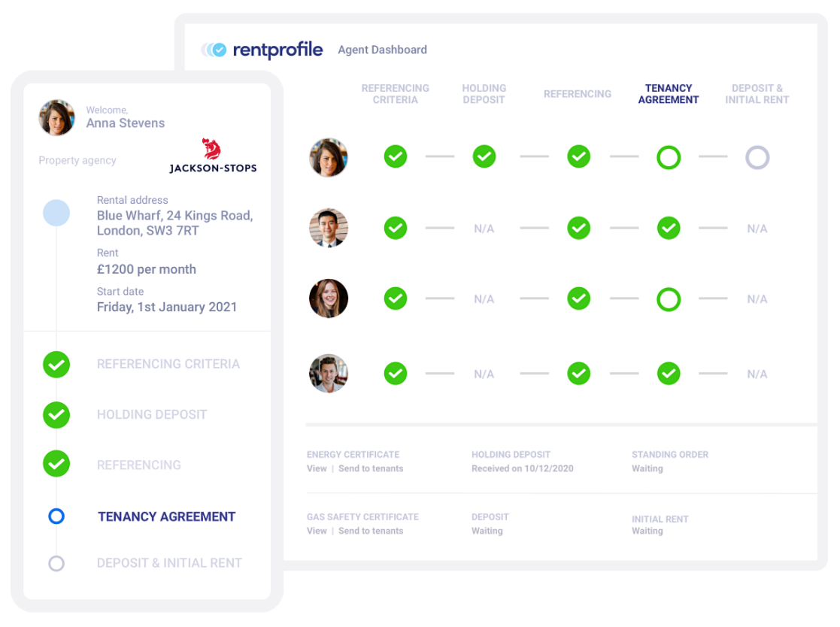
Task: Expand the Deposit & Initial Rent sidebar step
Action: click(169, 563)
